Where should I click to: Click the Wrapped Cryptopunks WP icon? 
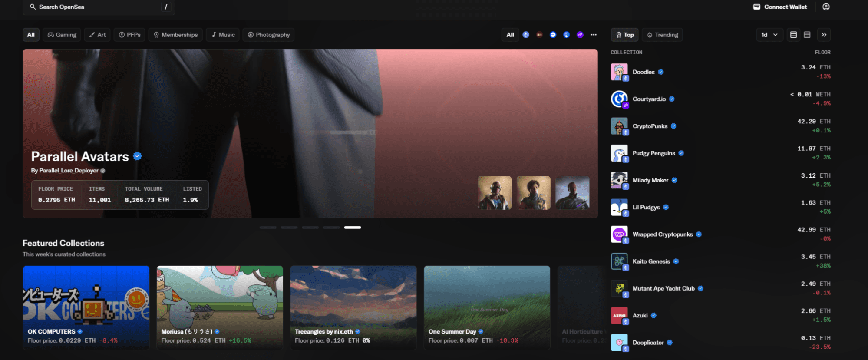[x=619, y=234]
